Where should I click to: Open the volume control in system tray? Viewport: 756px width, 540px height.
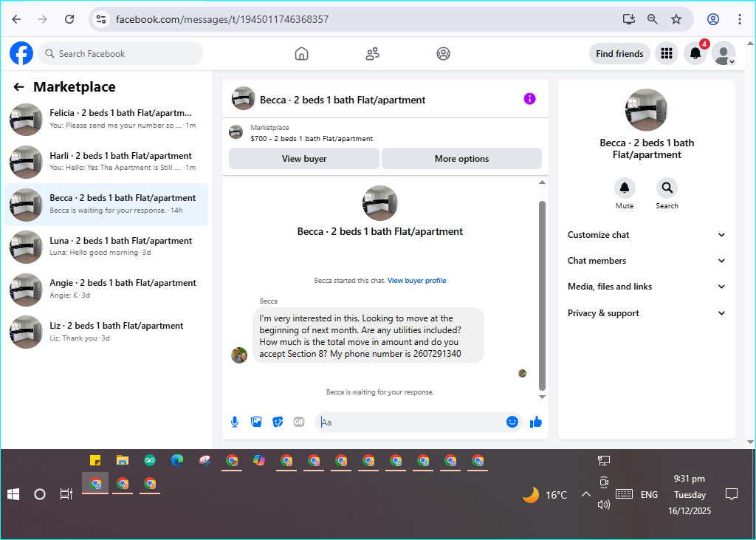[x=604, y=505]
